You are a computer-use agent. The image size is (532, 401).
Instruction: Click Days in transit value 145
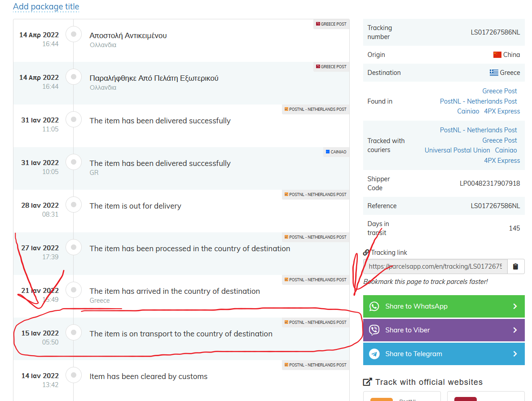(x=514, y=228)
